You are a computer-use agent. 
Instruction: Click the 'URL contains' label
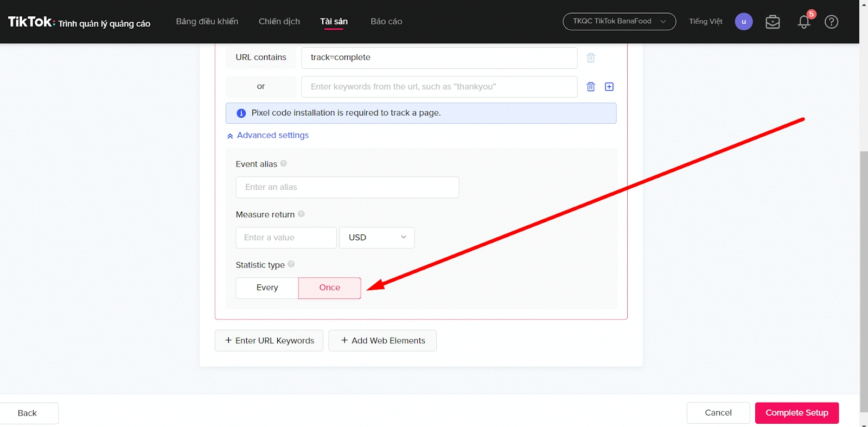coord(261,58)
